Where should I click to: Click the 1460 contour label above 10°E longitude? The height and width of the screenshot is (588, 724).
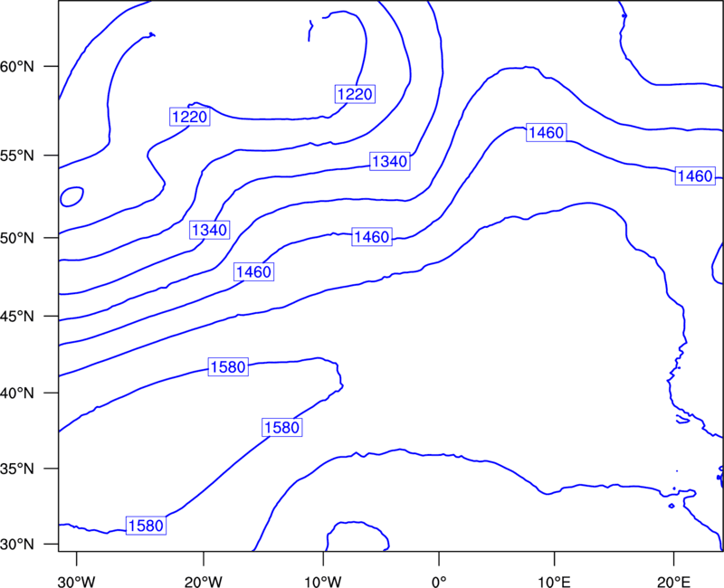[547, 133]
